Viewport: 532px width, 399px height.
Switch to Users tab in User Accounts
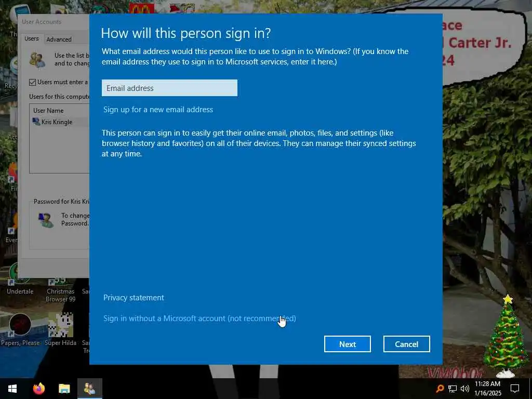pyautogui.click(x=32, y=38)
